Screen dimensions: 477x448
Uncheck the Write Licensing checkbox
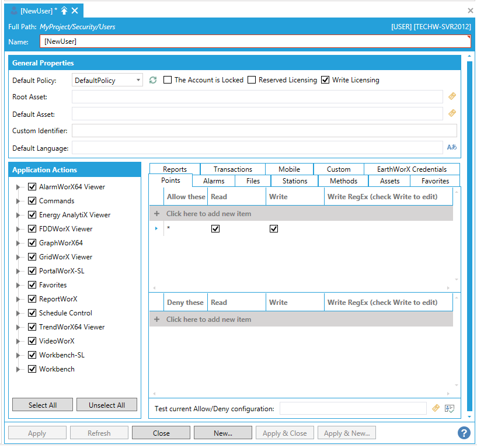(325, 80)
